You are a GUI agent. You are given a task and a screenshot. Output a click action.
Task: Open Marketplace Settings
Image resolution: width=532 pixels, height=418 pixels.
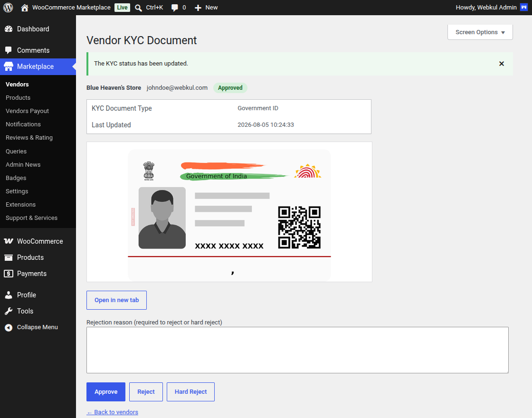17,191
